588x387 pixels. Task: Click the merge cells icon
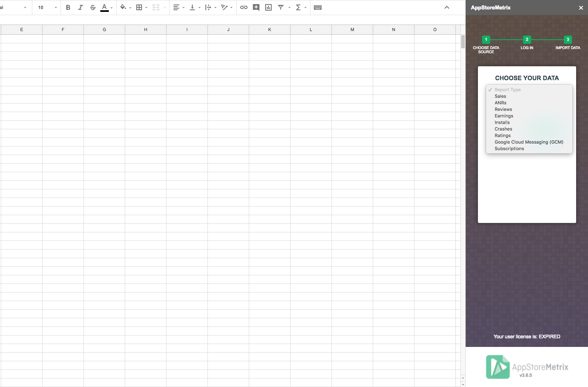coord(156,7)
